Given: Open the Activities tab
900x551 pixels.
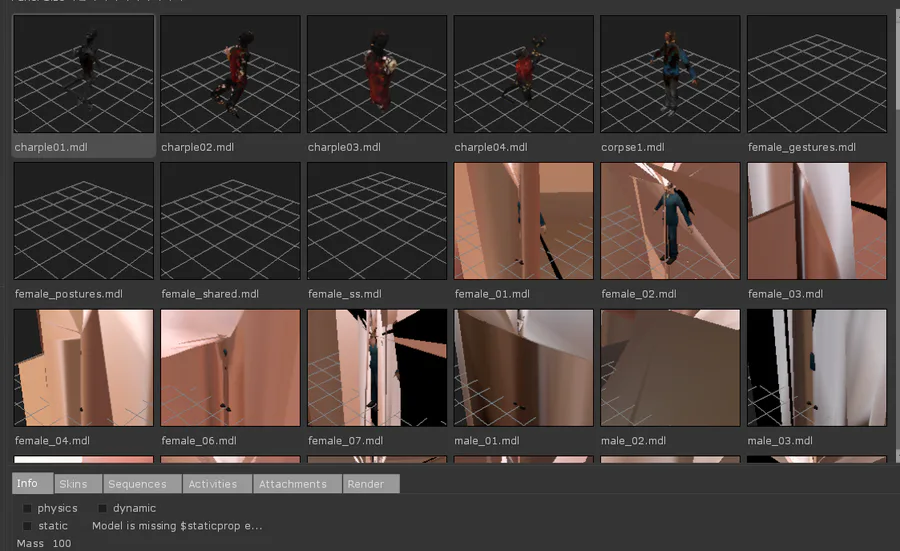Looking at the screenshot, I should [x=218, y=484].
